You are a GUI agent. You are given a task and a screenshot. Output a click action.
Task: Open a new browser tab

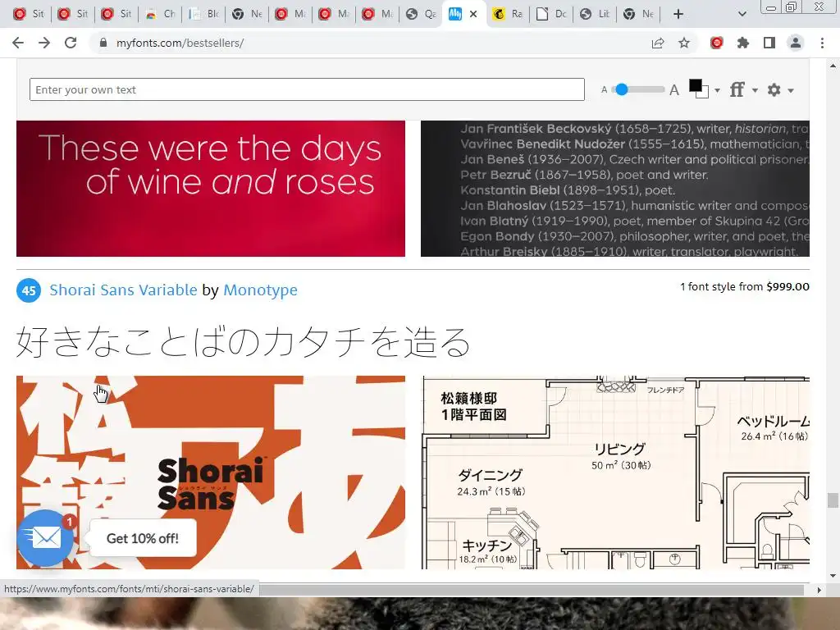point(678,14)
